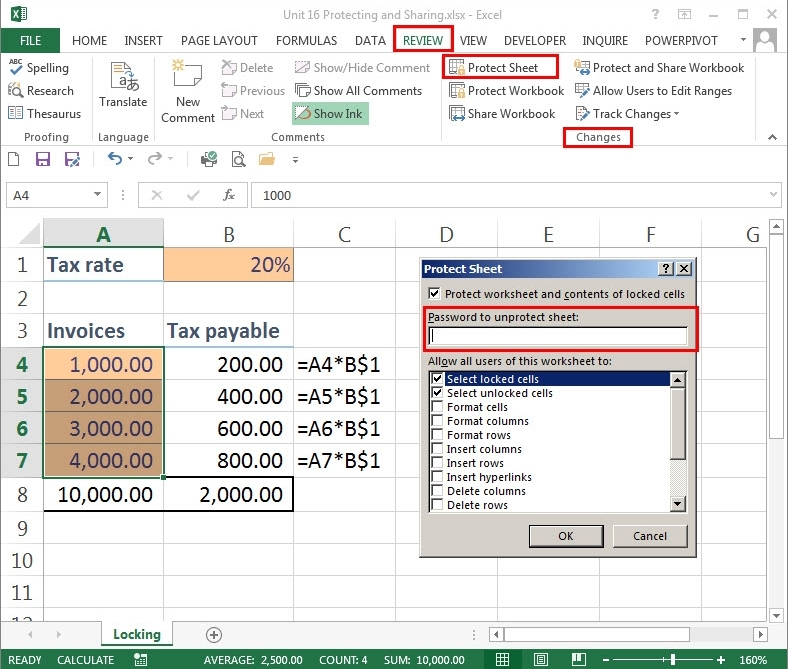The width and height of the screenshot is (788, 669).
Task: Click Show All Comments
Action: coord(358,90)
